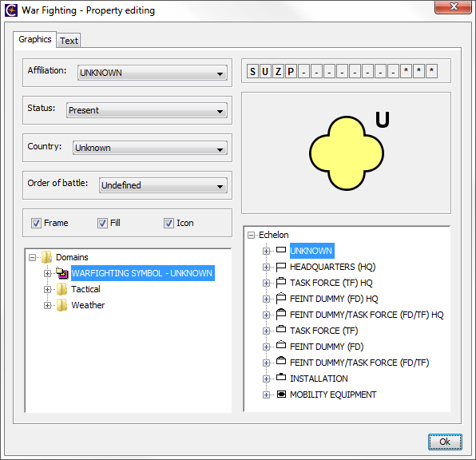The height and width of the screenshot is (460, 476).
Task: Click the 'S' symbol code cell
Action: pyautogui.click(x=252, y=71)
